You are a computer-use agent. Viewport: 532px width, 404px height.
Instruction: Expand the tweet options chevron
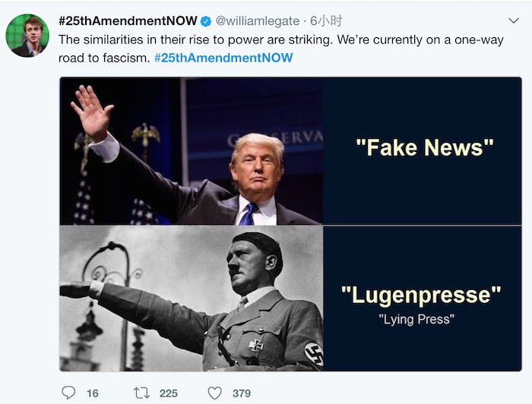513,21
